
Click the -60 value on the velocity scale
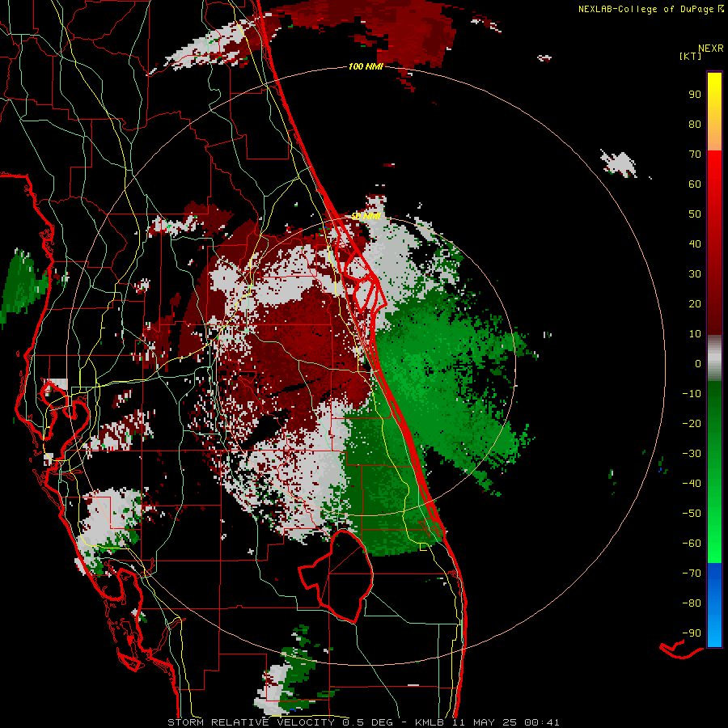pos(692,544)
